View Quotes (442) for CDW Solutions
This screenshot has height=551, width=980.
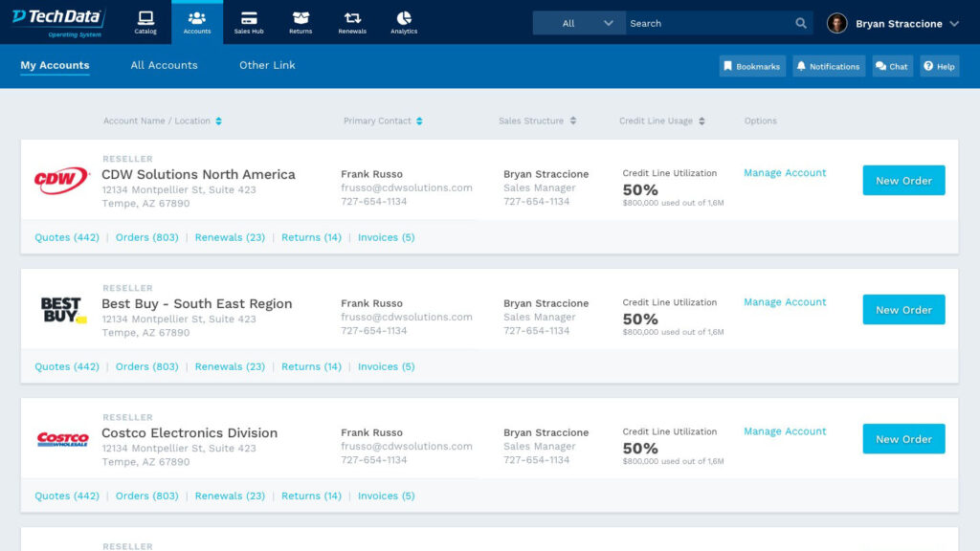(x=67, y=237)
